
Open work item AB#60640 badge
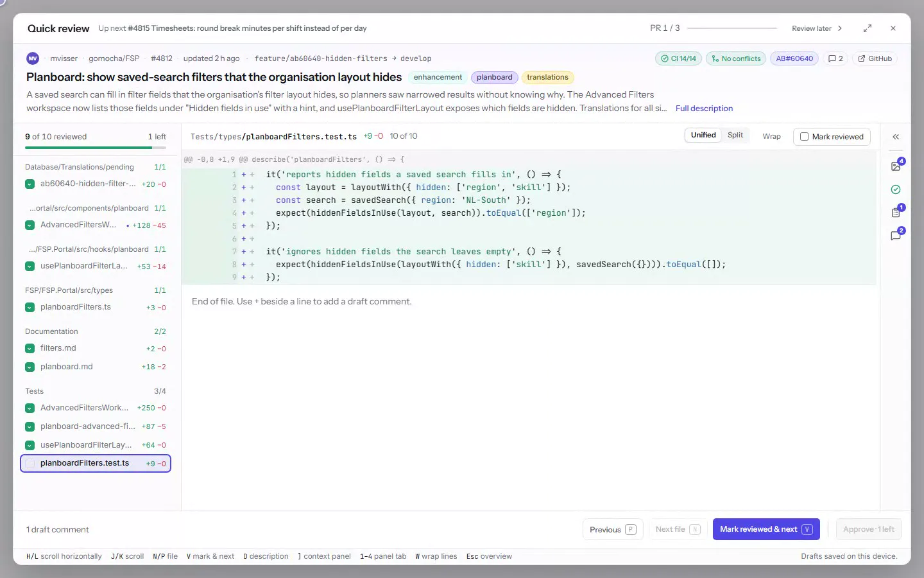coord(794,58)
